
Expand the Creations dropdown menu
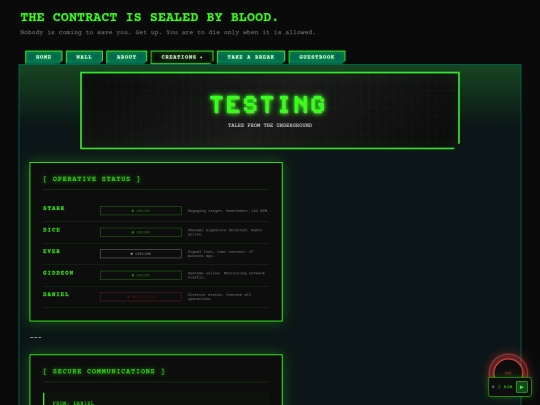point(182,57)
